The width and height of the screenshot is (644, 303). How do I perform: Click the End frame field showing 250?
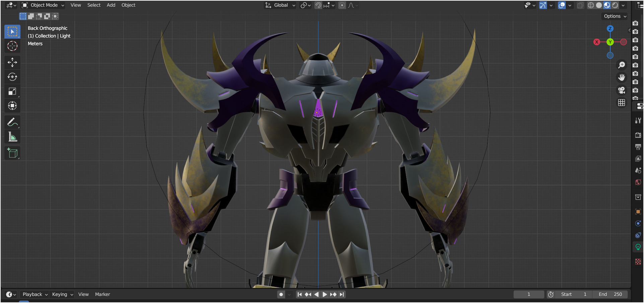coord(610,294)
